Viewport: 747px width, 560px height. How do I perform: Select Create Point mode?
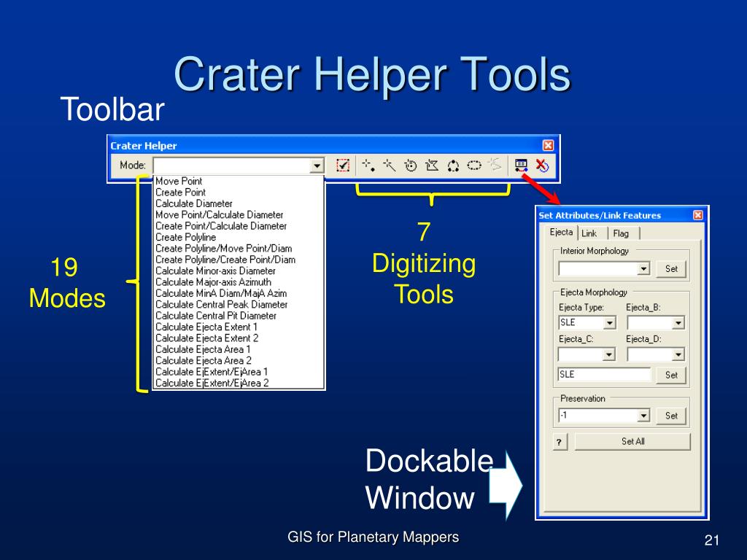tap(239, 192)
